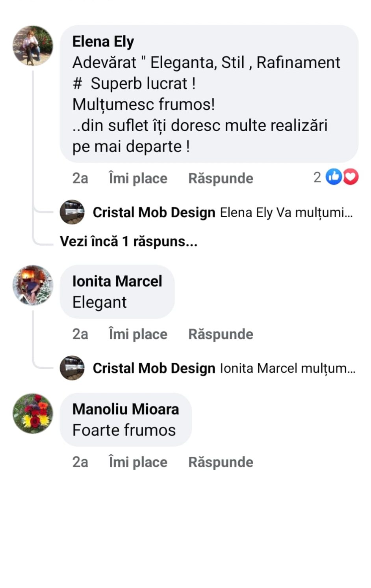Open Elena Ely's profile picture
The image size is (371, 588).
tap(33, 46)
